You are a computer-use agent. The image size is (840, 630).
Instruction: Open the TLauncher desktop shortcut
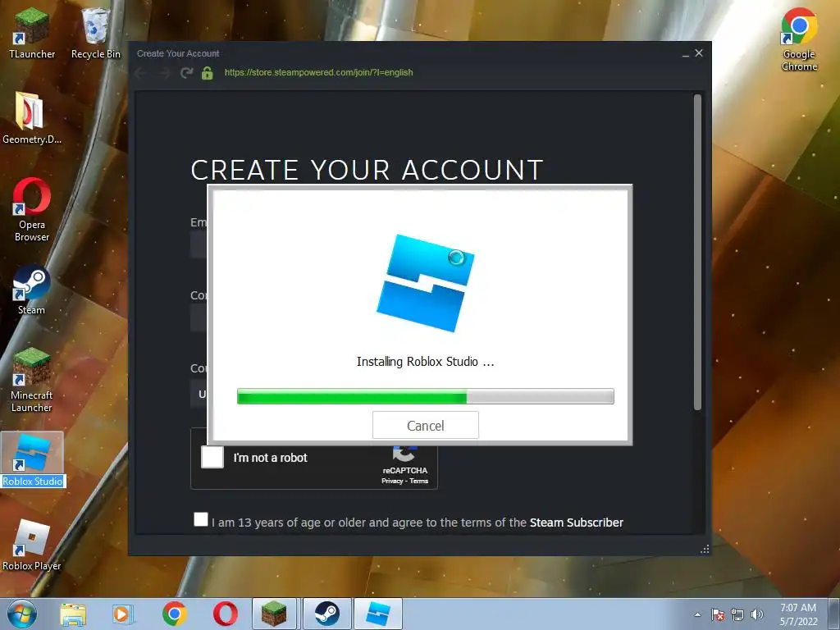32,32
